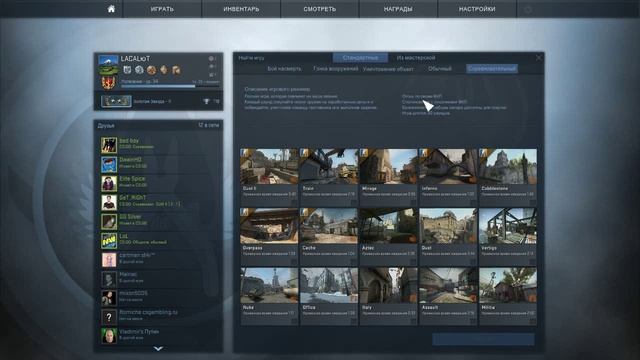The width and height of the screenshot is (640, 360).
Task: Open the ИНВЕНТАРЬ menu
Action: tap(241, 9)
